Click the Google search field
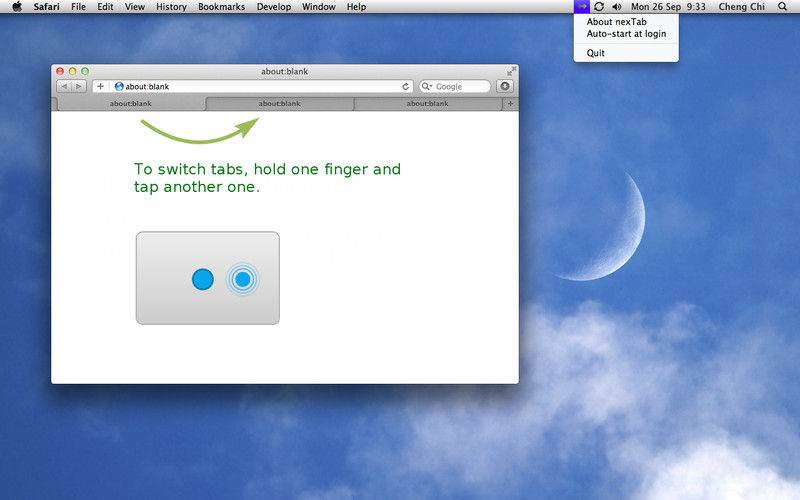 455,86
